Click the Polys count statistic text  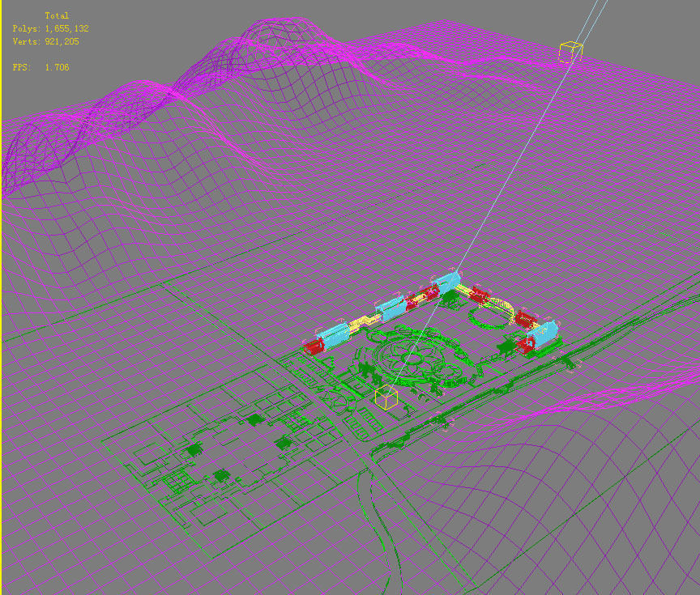click(50, 28)
